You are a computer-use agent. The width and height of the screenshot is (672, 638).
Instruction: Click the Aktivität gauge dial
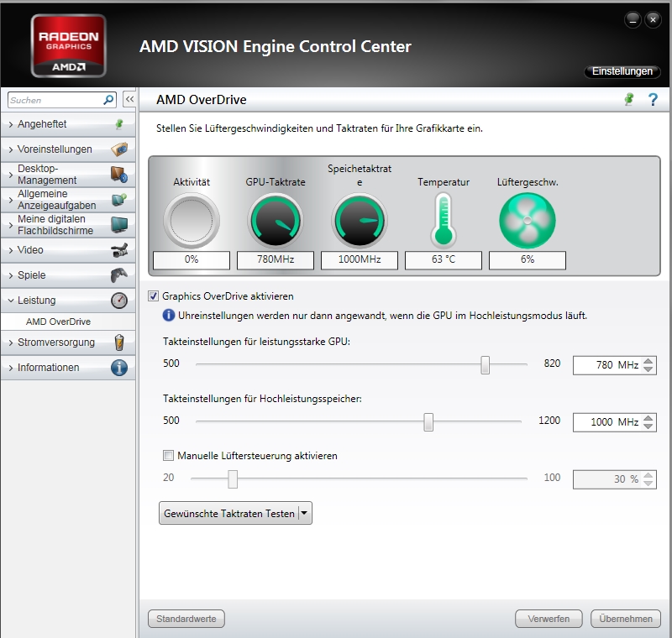(x=192, y=221)
